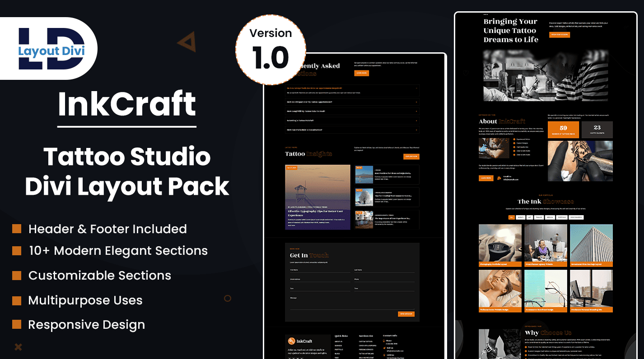Open Ecommerce Storefront Design showcase image
Image resolution: width=644 pixels, height=359 pixels.
click(546, 291)
